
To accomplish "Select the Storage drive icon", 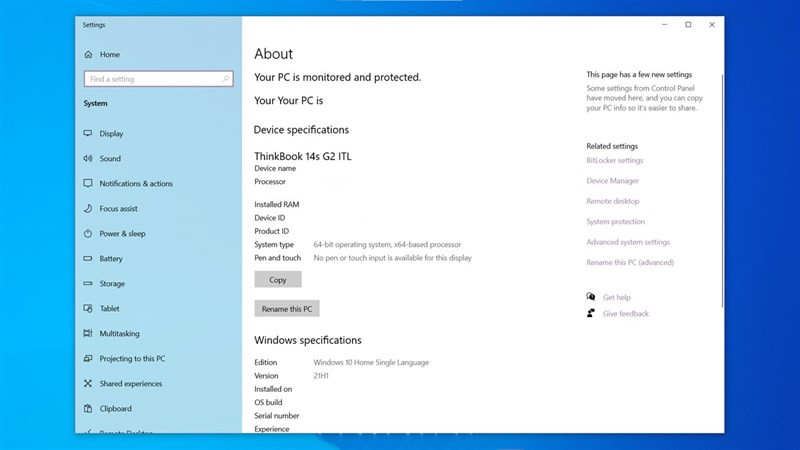I will coord(88,283).
